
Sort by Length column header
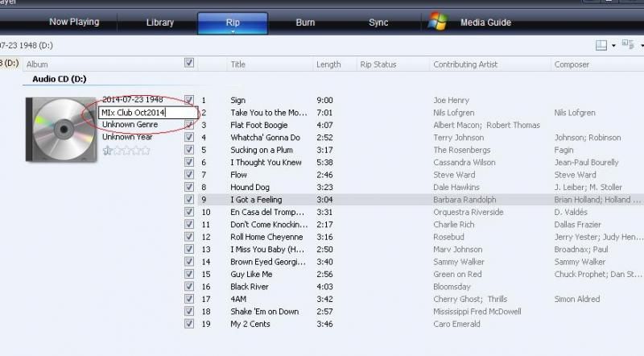(x=328, y=64)
